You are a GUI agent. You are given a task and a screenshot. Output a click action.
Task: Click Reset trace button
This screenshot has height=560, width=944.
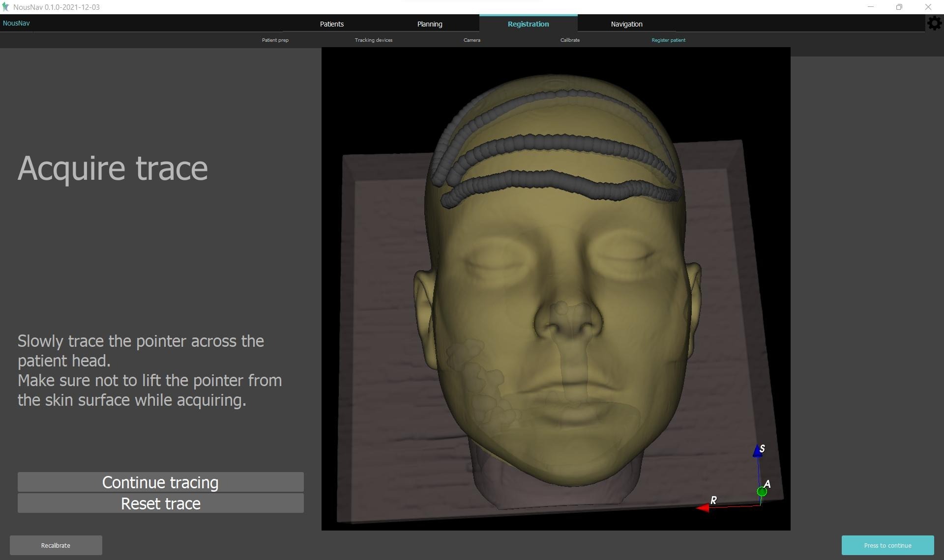(x=160, y=504)
